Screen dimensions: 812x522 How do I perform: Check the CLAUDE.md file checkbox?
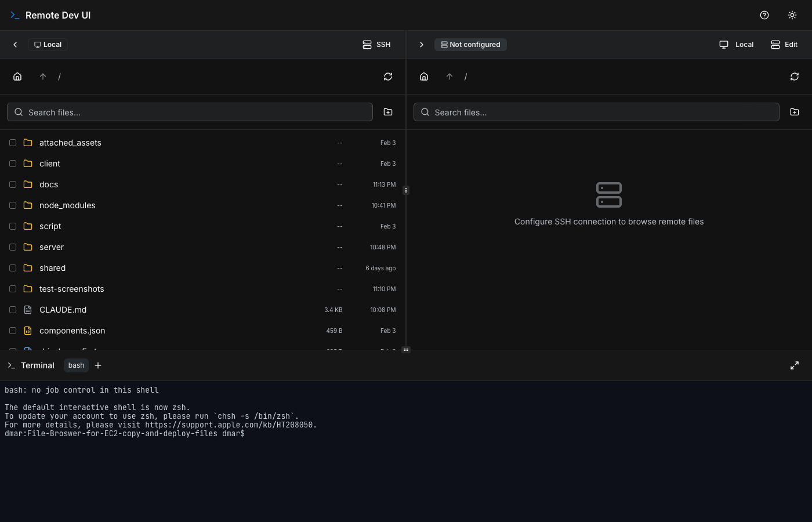click(13, 310)
